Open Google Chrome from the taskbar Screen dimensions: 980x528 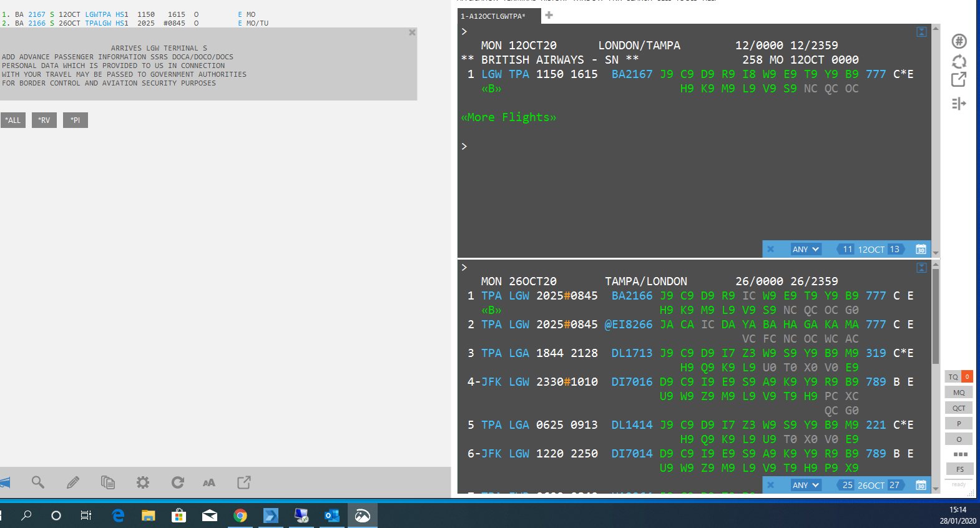240,516
